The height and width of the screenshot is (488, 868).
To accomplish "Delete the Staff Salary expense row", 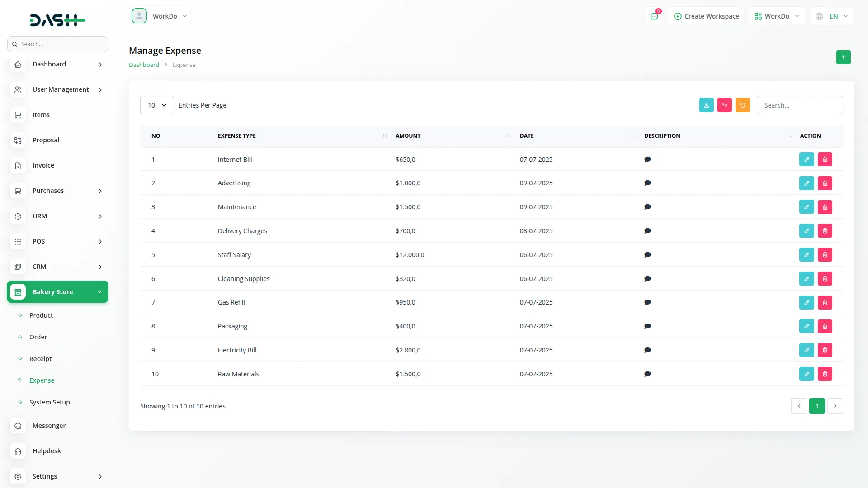I will coord(825,255).
